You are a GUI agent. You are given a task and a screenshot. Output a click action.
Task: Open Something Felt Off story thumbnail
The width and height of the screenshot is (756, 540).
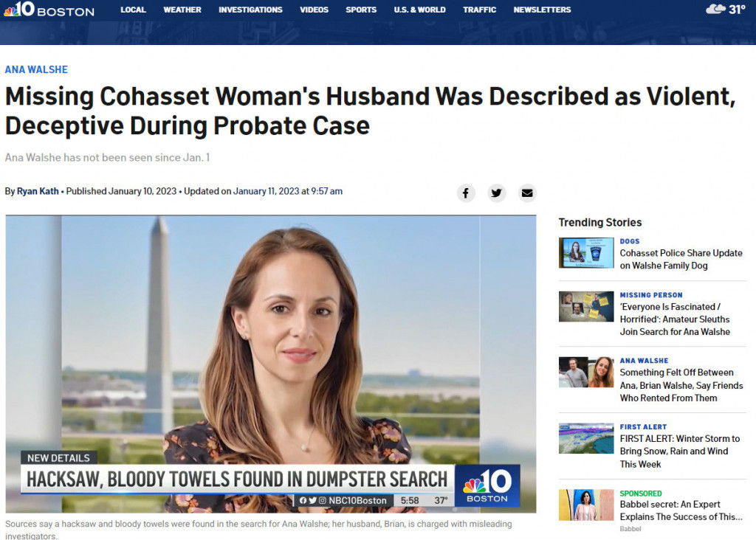pyautogui.click(x=585, y=372)
